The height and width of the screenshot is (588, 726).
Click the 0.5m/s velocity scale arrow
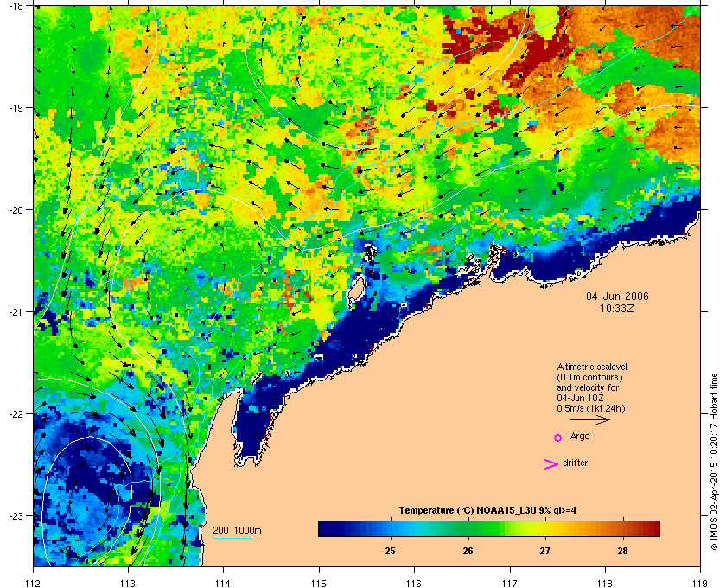[x=589, y=419]
